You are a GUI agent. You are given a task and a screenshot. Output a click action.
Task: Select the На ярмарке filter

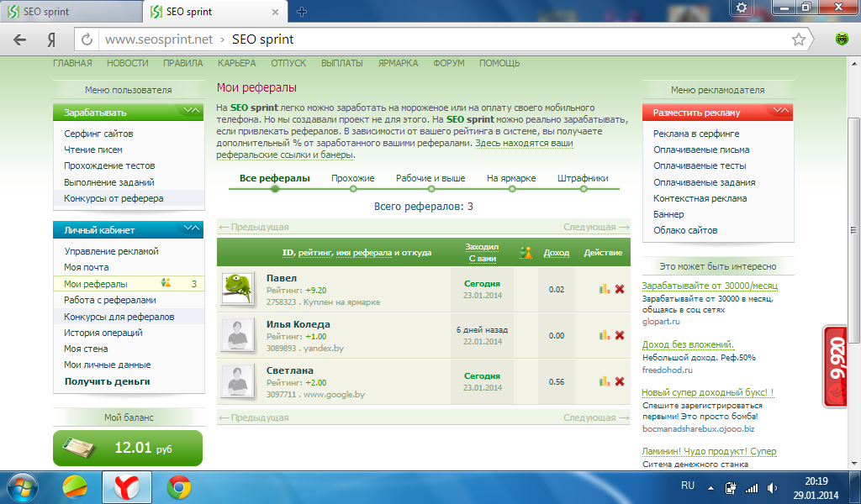511,178
